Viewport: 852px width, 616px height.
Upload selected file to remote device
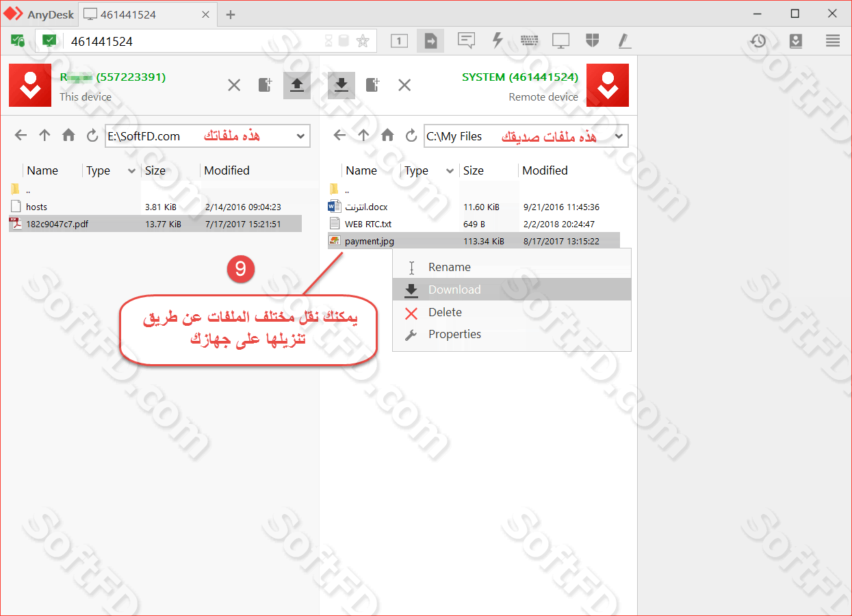297,86
